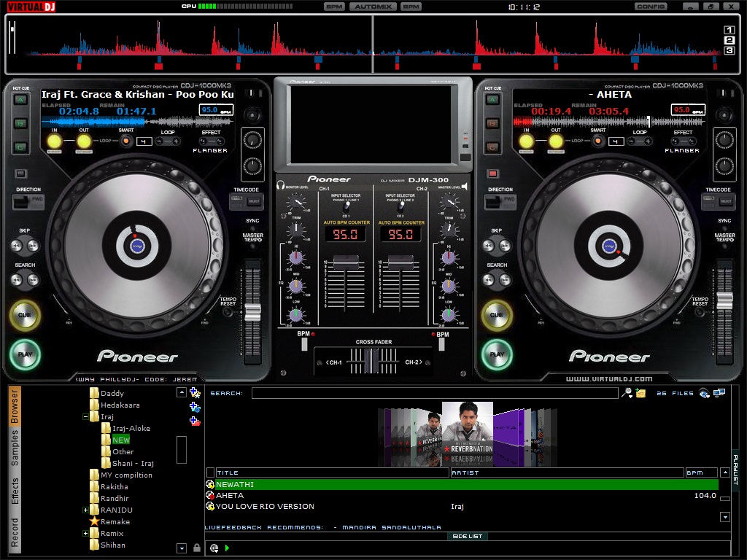Image resolution: width=747 pixels, height=560 pixels.
Task: Set loop IN point on left deck
Action: (x=54, y=141)
